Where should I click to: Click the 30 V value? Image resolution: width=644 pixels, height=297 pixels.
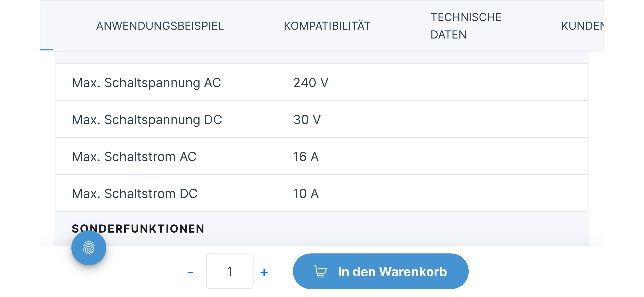click(x=307, y=120)
